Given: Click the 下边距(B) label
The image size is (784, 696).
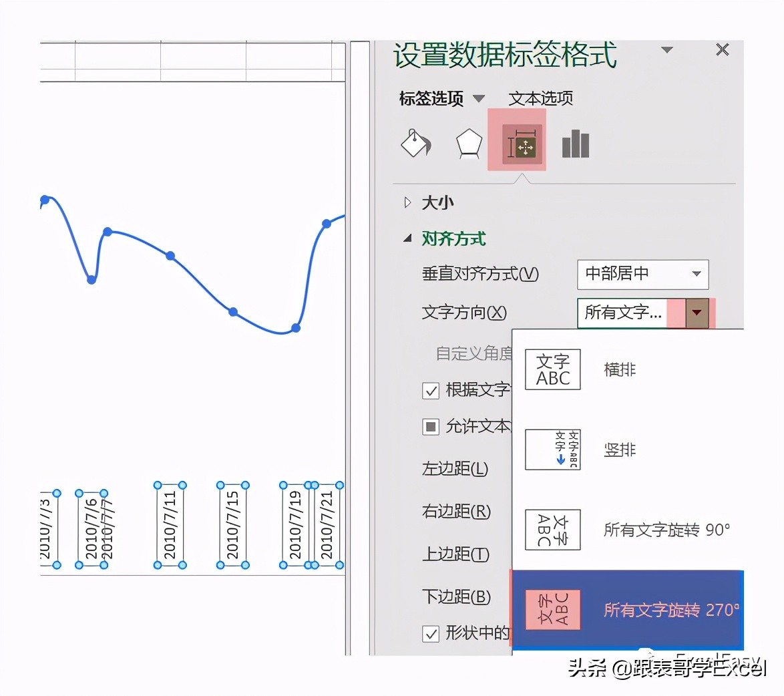Looking at the screenshot, I should point(457,596).
